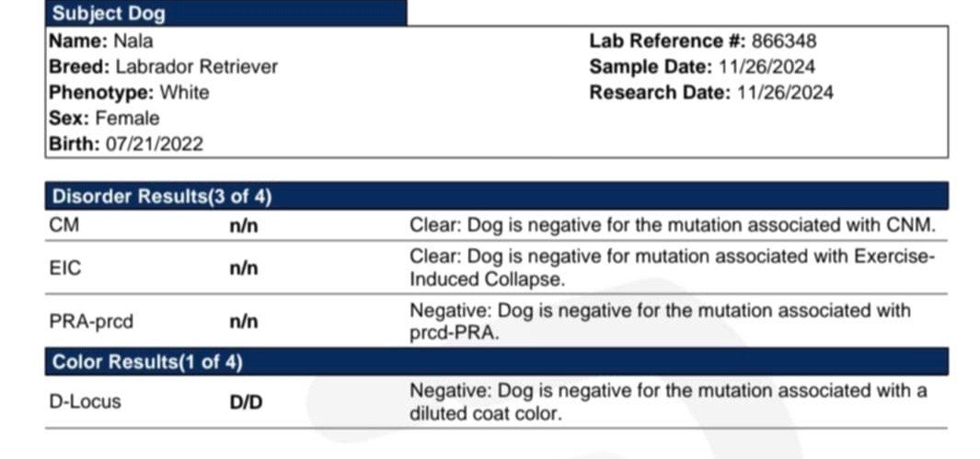Select the PRA-prcd row label
The height and width of the screenshot is (459, 980).
(91, 322)
